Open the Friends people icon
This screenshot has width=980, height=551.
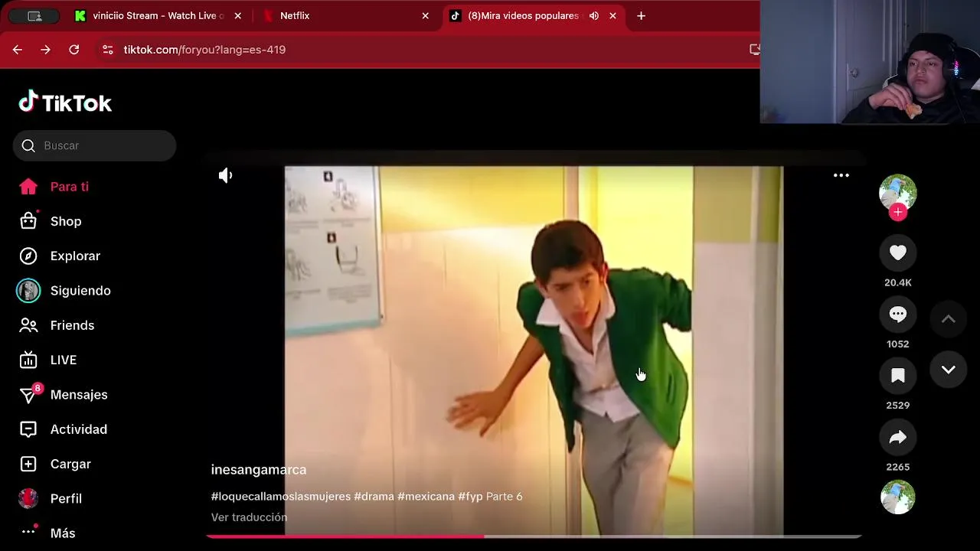(28, 325)
